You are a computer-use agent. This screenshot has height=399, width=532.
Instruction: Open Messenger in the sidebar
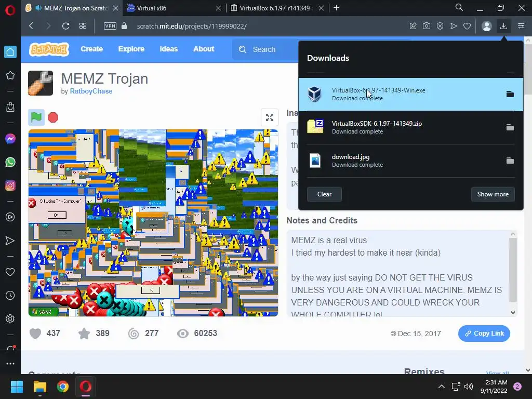pos(10,139)
